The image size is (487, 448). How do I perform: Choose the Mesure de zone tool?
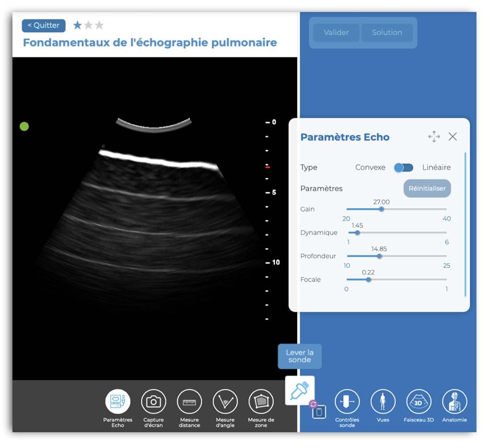click(261, 402)
